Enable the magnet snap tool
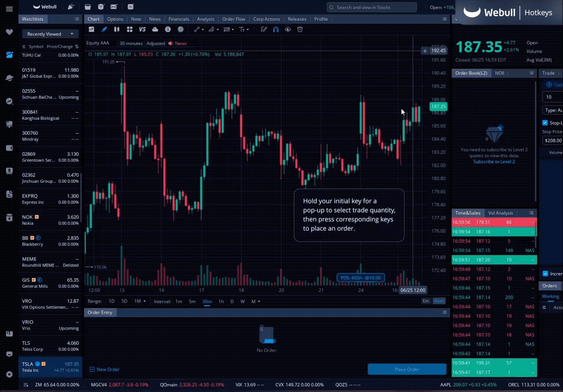Screen dimensions: 563x392 click(276, 29)
